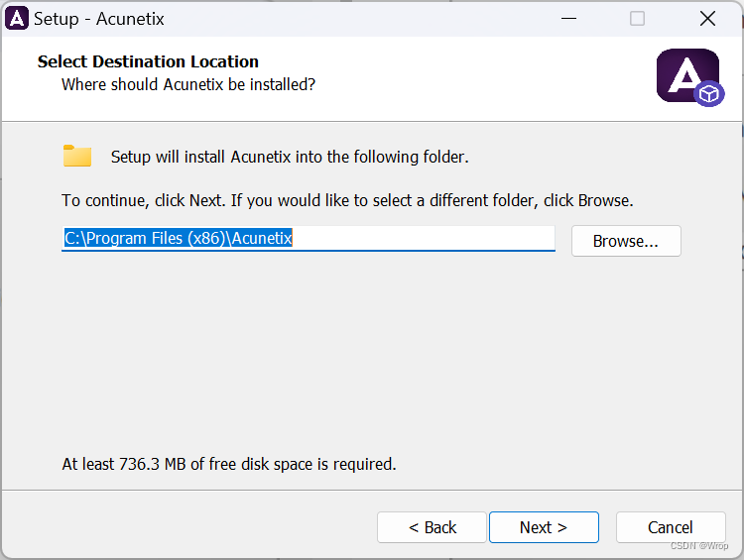Click 'To continue, click Next' instruction text
Image resolution: width=744 pixels, height=560 pixels.
click(347, 200)
